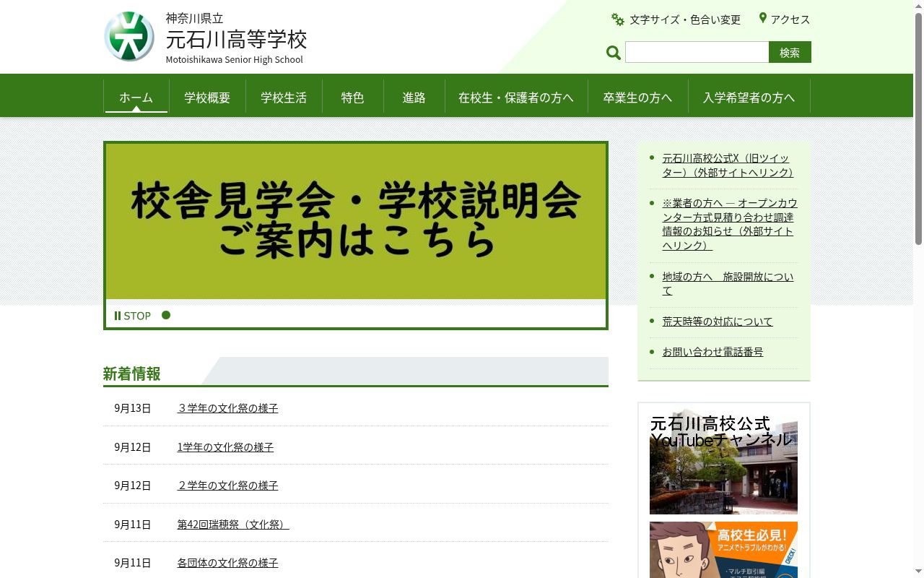Click the Motoishikawa school logo emblem
The image size is (924, 578).
[x=129, y=36]
